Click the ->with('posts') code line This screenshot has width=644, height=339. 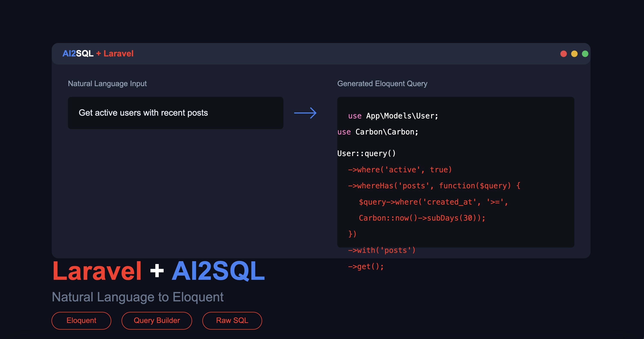pos(382,250)
